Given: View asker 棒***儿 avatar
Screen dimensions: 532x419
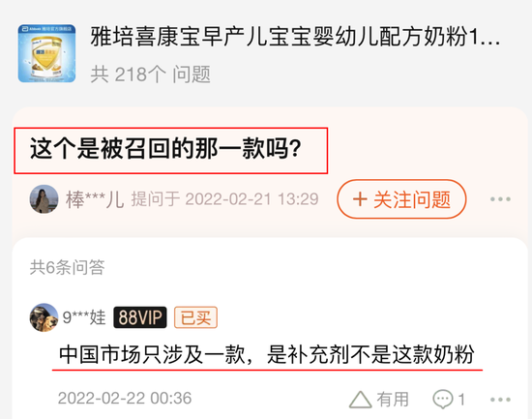Looking at the screenshot, I should coord(44,199).
